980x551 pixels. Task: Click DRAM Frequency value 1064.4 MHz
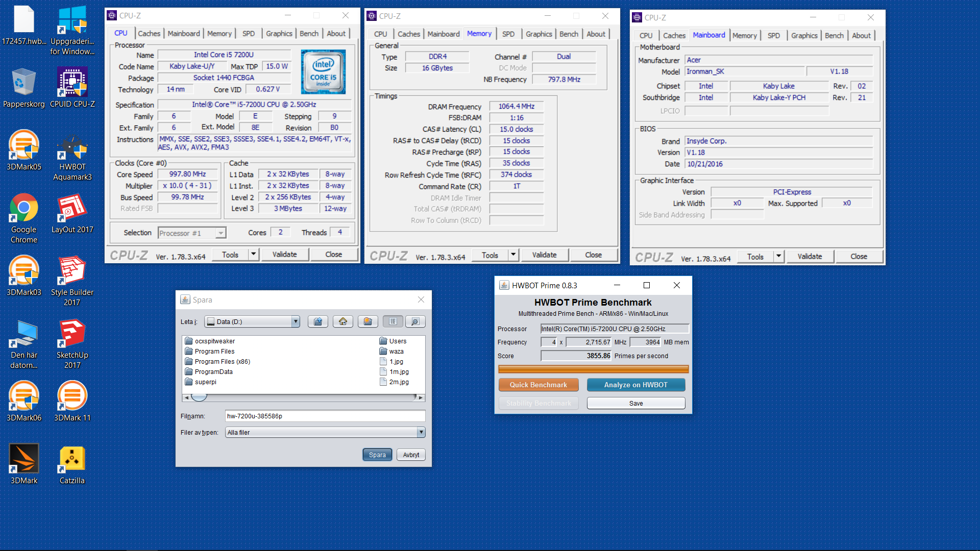click(x=516, y=106)
